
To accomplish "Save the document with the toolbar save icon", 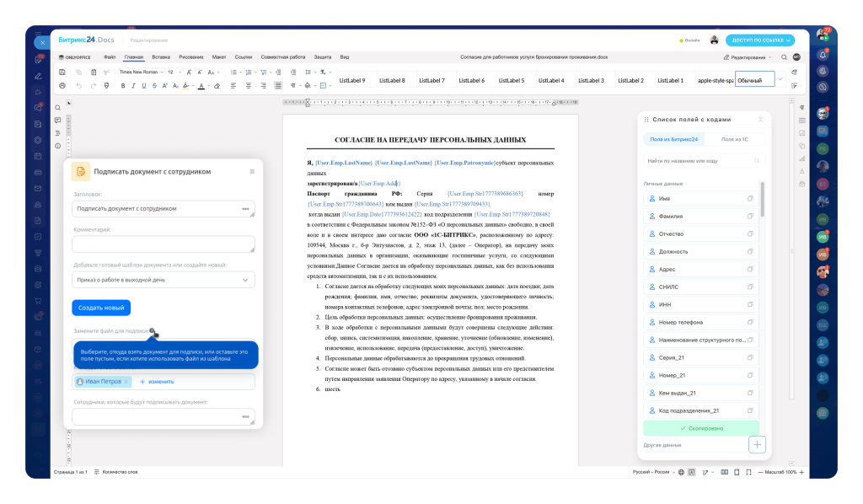I will click(62, 72).
